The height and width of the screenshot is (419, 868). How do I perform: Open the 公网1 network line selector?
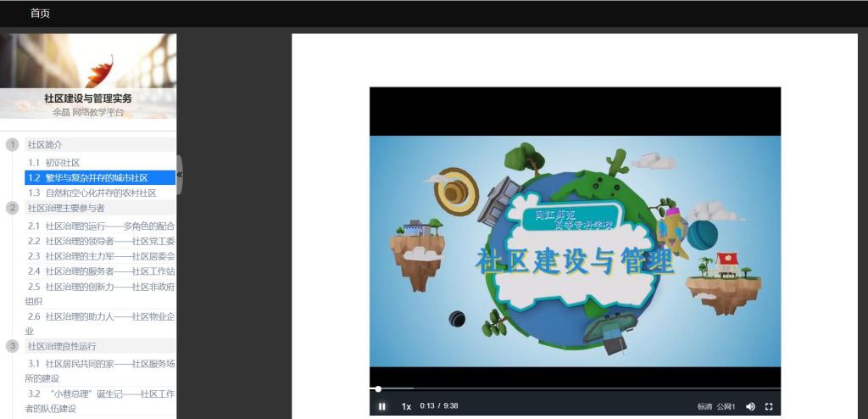tap(726, 406)
